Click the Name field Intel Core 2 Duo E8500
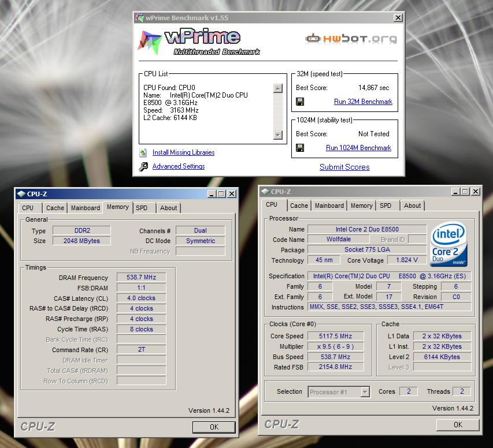Screen dimensions: 493x448 [x=367, y=229]
